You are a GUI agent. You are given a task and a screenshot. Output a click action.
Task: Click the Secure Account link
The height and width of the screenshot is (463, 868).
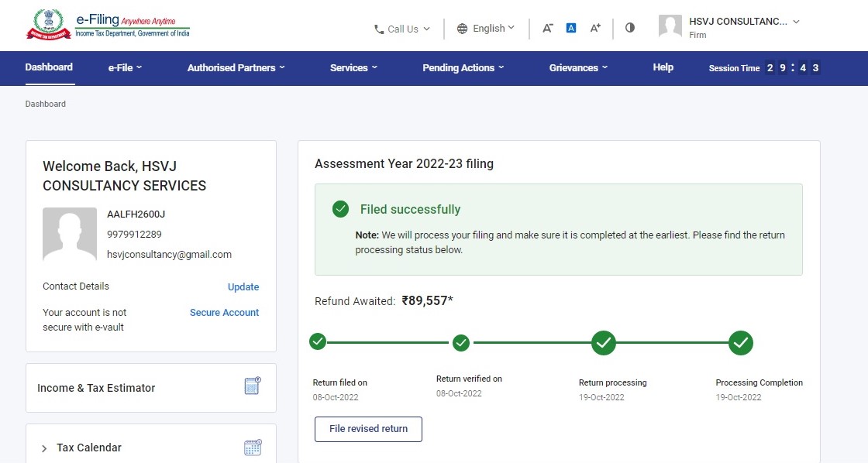224,313
